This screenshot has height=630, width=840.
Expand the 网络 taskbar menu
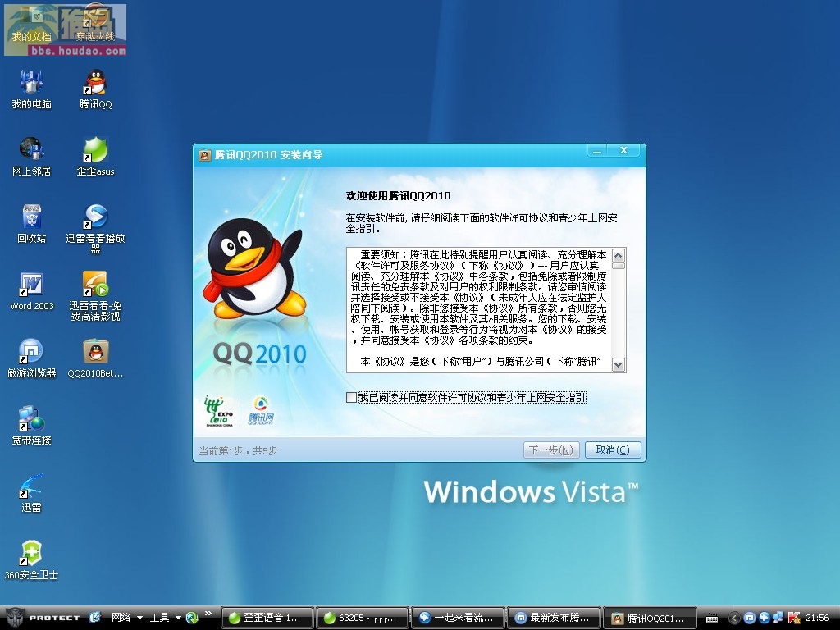(127, 618)
